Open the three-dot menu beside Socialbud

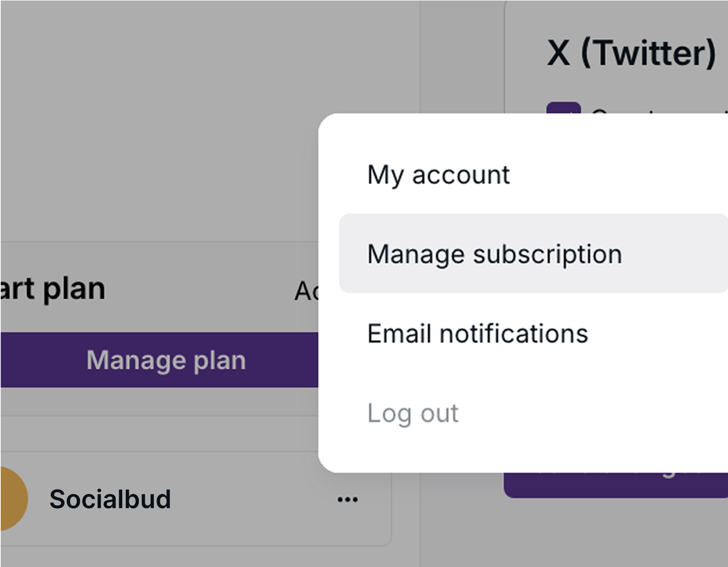(347, 499)
